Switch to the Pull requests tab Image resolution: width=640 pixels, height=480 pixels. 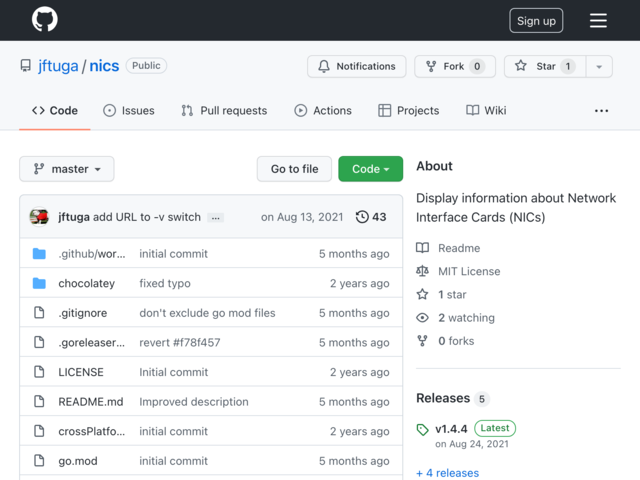click(224, 111)
